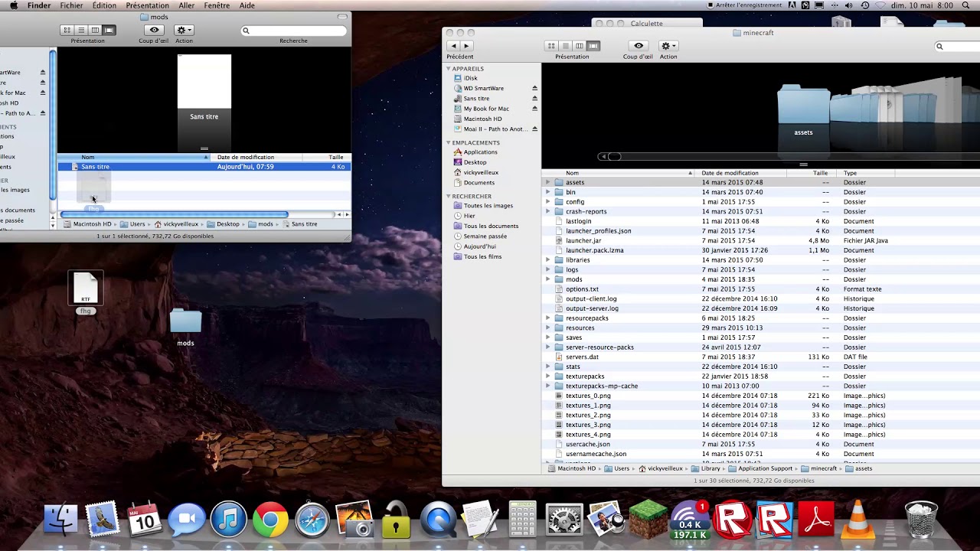Open Applications in minecraft sidebar
The width and height of the screenshot is (980, 551).
pyautogui.click(x=480, y=152)
